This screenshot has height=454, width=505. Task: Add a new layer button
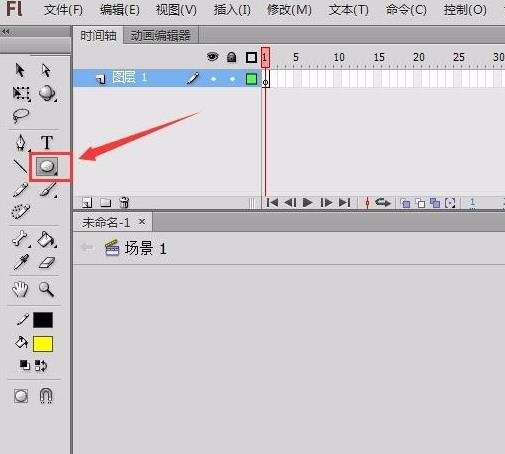click(x=87, y=202)
